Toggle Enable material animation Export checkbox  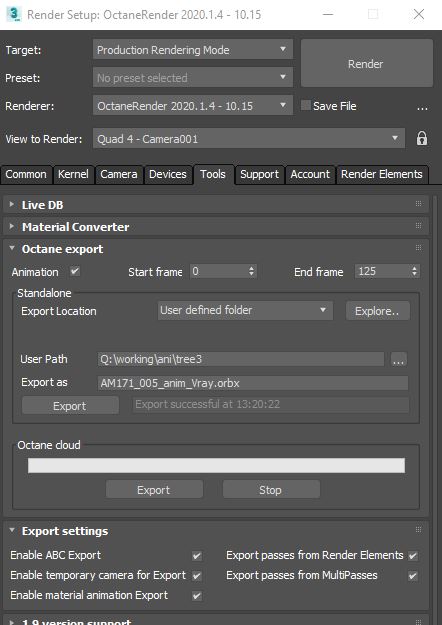197,596
